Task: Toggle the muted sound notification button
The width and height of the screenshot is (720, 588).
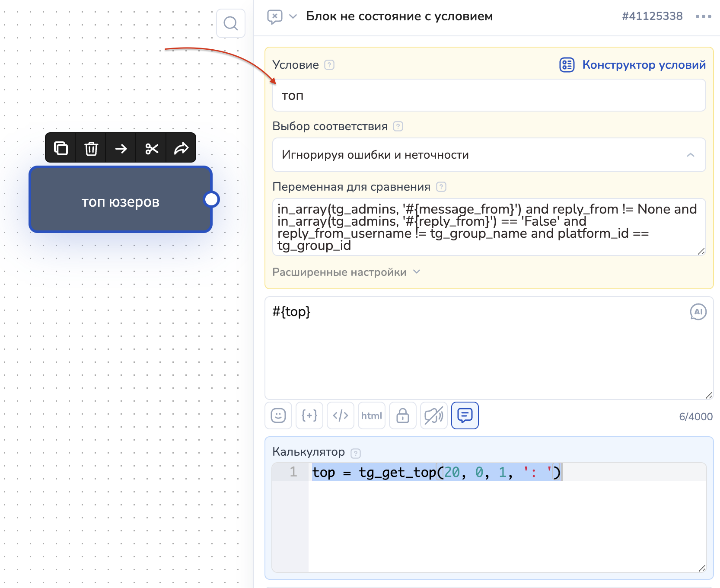Action: pos(434,415)
